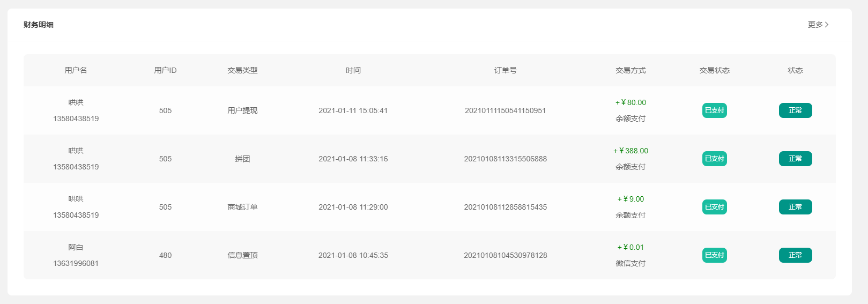
Task: Click 正常 status button in 拼团 row
Action: (x=795, y=159)
